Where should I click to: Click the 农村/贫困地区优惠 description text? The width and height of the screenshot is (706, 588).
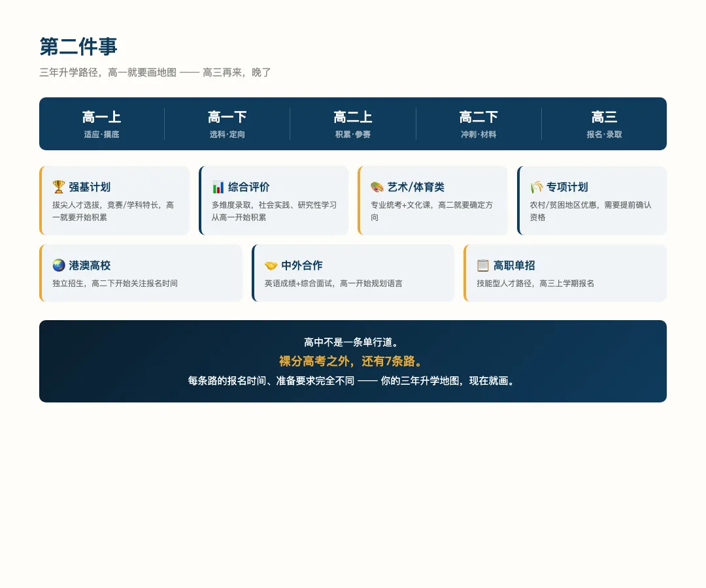[591, 211]
